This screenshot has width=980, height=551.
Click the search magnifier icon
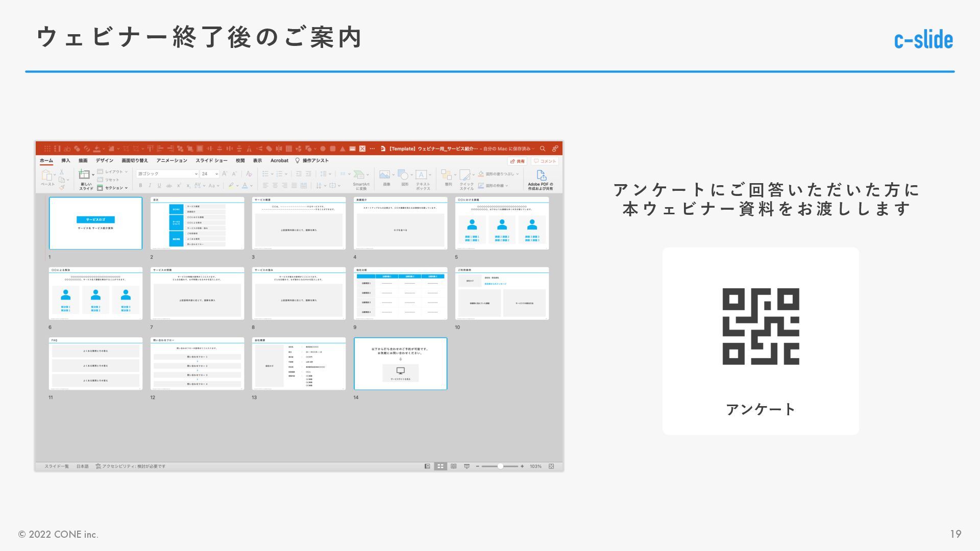[543, 149]
